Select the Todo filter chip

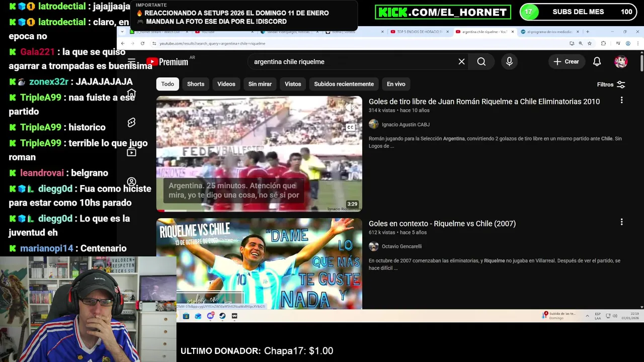tap(168, 84)
